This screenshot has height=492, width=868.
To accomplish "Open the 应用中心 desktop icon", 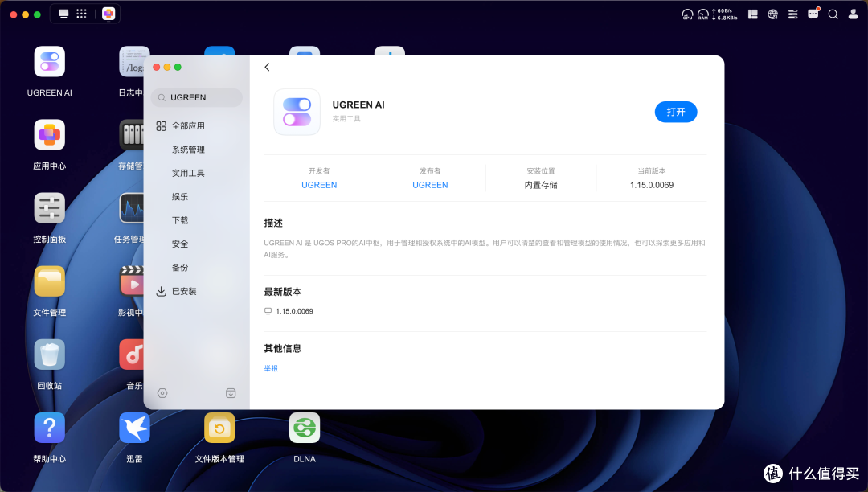I will pyautogui.click(x=49, y=135).
